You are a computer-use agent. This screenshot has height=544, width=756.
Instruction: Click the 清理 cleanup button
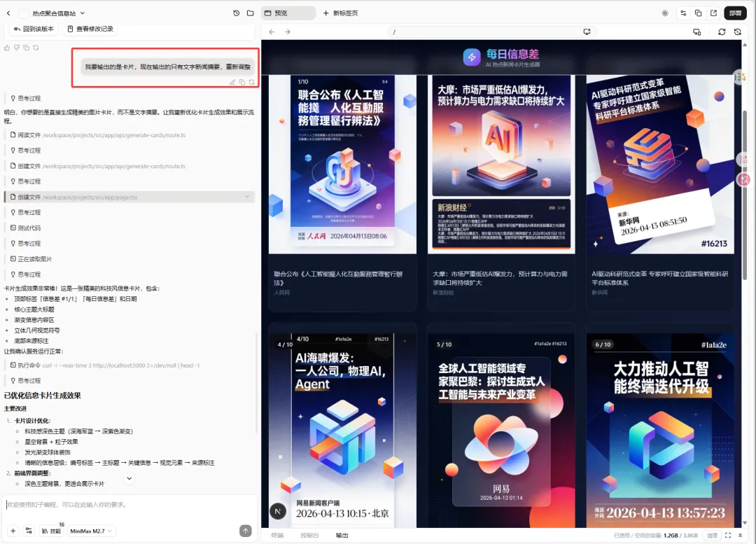[712, 536]
